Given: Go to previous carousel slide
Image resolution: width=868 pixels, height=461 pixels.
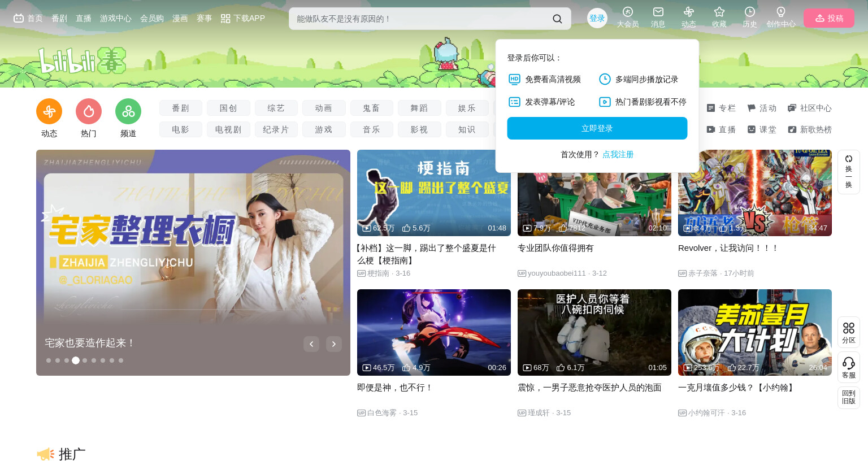Looking at the screenshot, I should 311,343.
